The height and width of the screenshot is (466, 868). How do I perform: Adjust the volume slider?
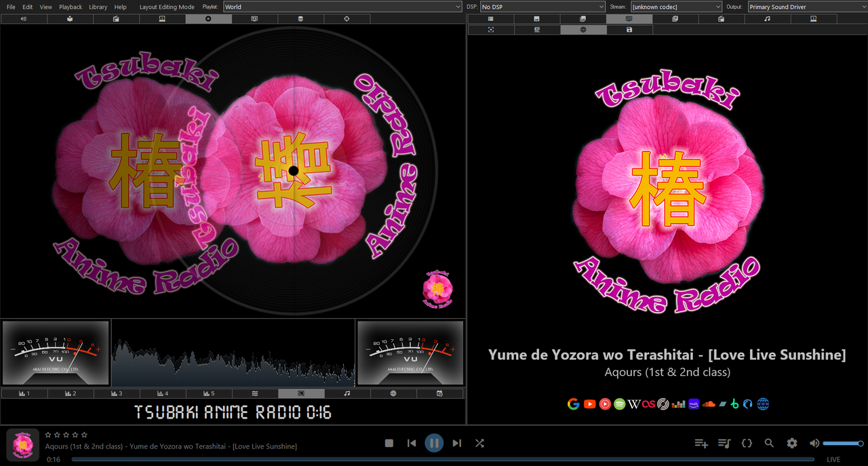(x=843, y=443)
